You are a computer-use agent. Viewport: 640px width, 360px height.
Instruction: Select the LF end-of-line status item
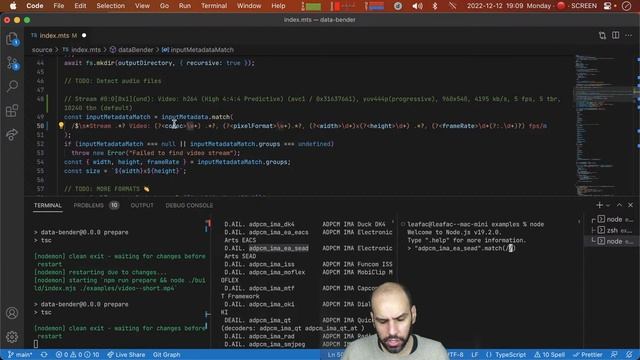point(475,355)
